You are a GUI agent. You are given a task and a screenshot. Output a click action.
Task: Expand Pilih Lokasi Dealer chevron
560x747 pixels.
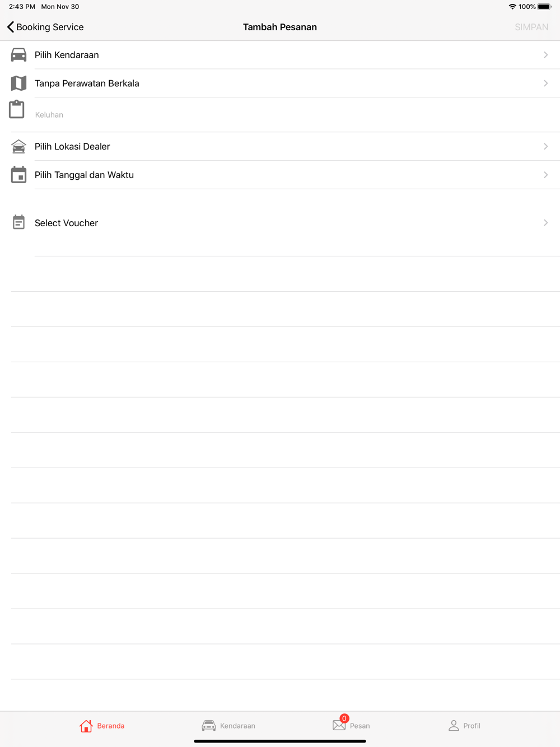545,147
